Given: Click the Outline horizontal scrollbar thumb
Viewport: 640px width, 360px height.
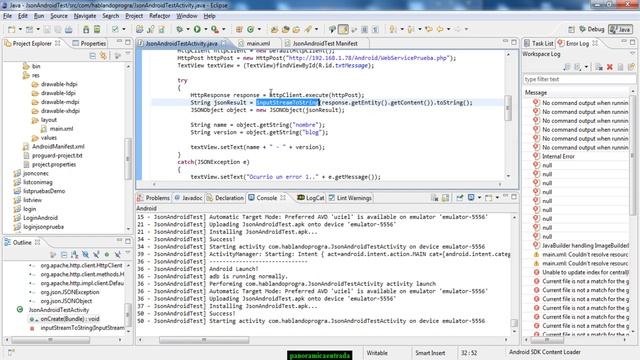Looking at the screenshot, I should point(50,340).
